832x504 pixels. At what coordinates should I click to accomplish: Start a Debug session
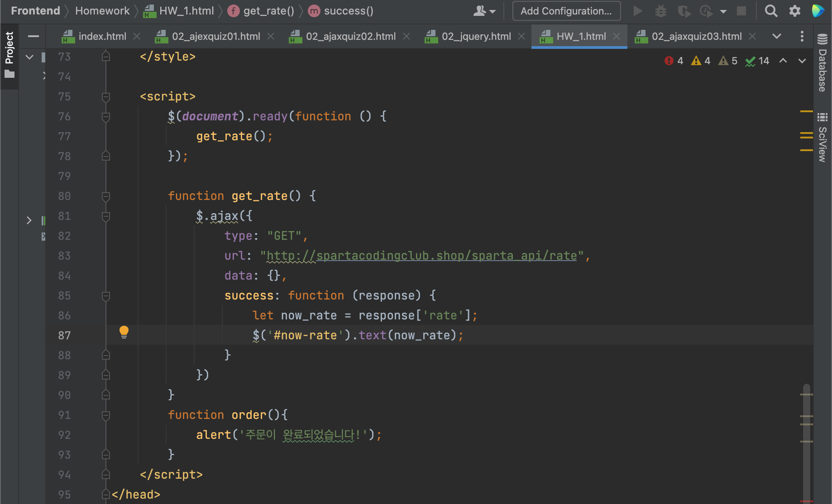pyautogui.click(x=661, y=11)
